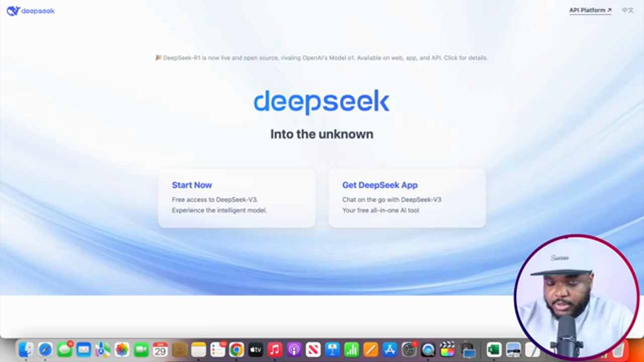The image size is (644, 362).
Task: Switch language to 中文
Action: click(627, 10)
